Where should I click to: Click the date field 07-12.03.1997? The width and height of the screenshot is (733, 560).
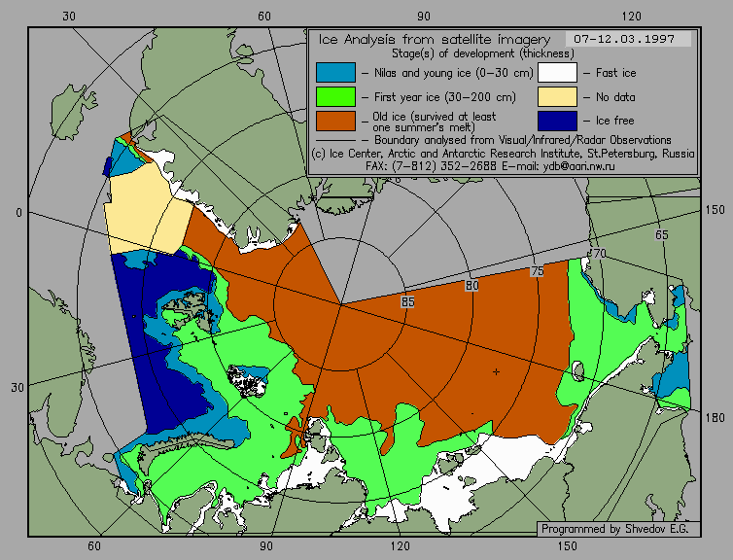628,39
